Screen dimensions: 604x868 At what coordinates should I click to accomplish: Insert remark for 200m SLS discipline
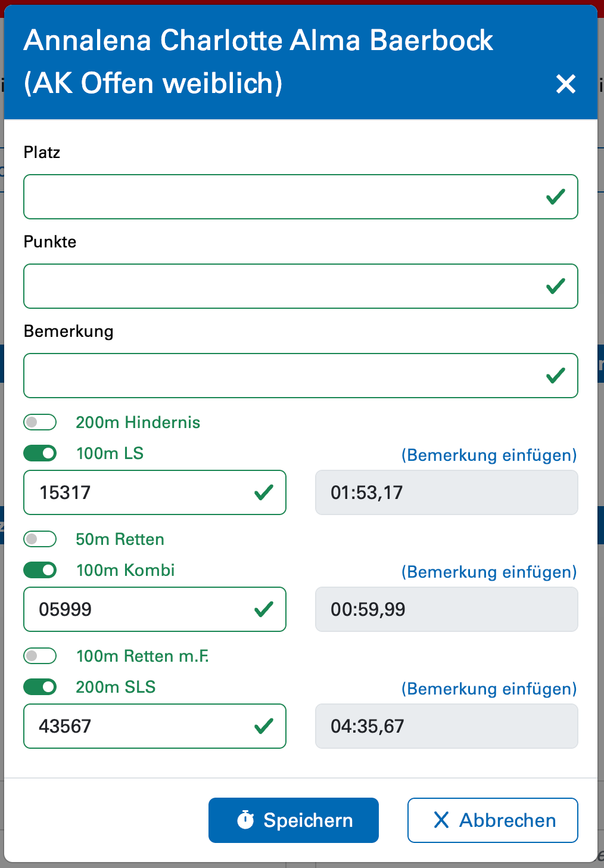tap(489, 689)
